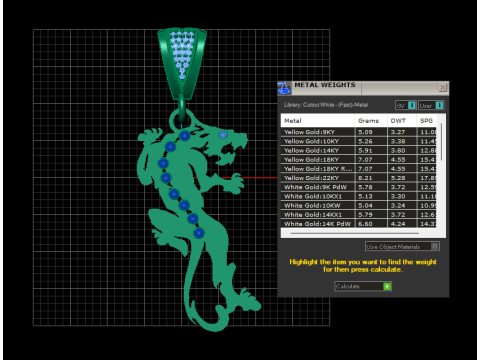Select the dragon's eye gemstone
The width and height of the screenshot is (480, 360).
223,135
